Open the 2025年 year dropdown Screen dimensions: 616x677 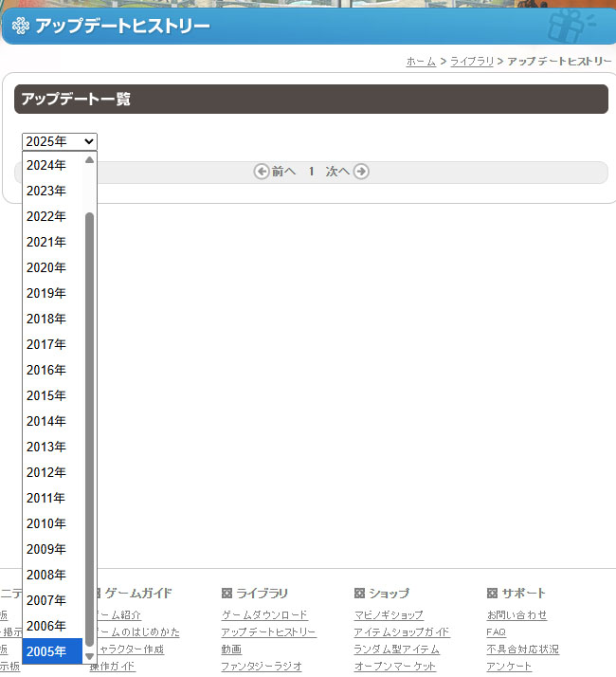60,141
